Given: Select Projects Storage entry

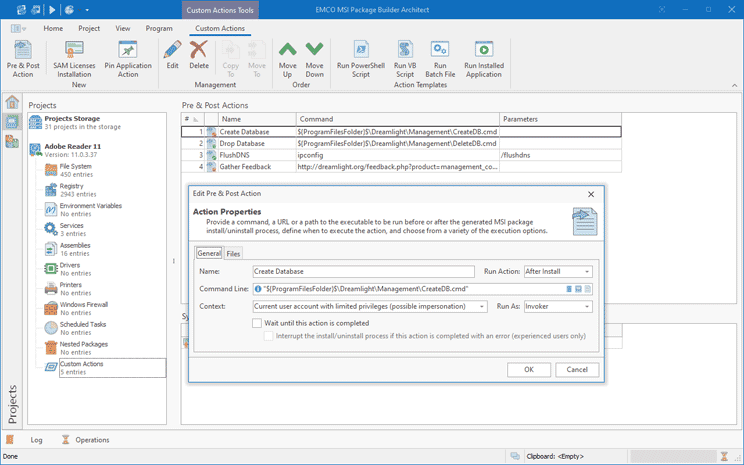Looking at the screenshot, I should coord(75,122).
